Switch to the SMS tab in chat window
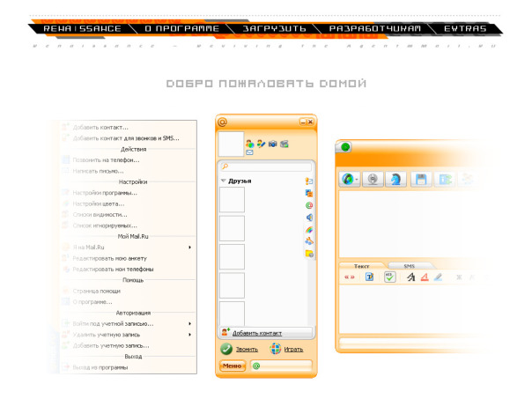The height and width of the screenshot is (399, 532). click(410, 266)
